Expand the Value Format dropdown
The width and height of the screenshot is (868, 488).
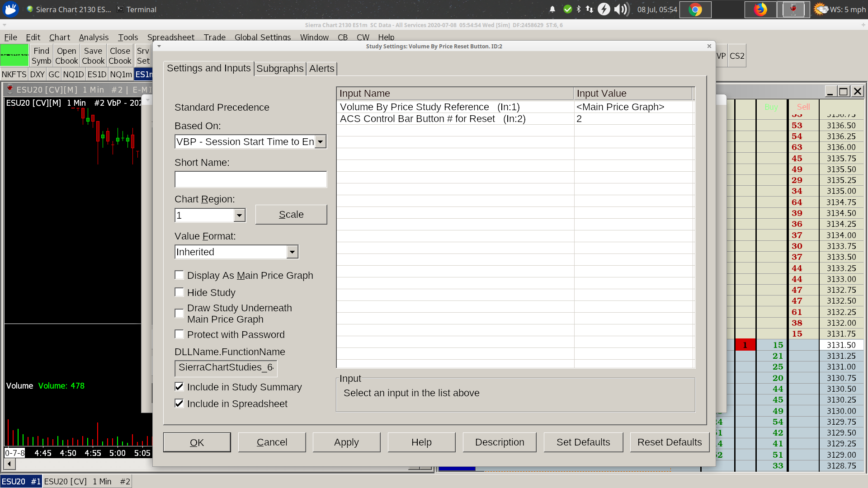pos(292,252)
